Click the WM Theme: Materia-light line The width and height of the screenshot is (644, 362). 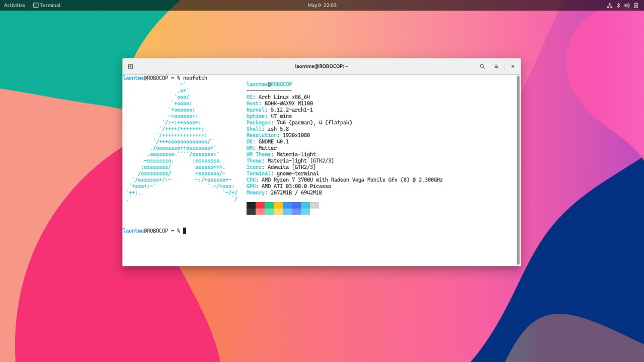pos(281,154)
